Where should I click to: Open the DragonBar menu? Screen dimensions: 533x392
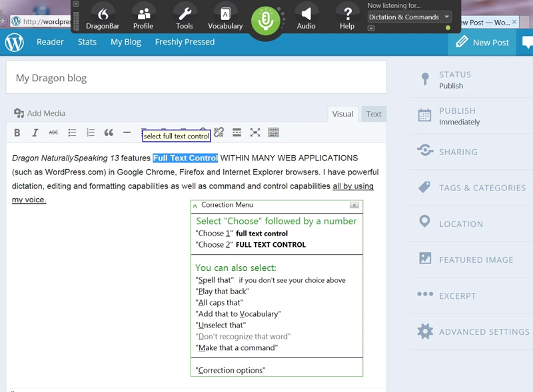102,17
